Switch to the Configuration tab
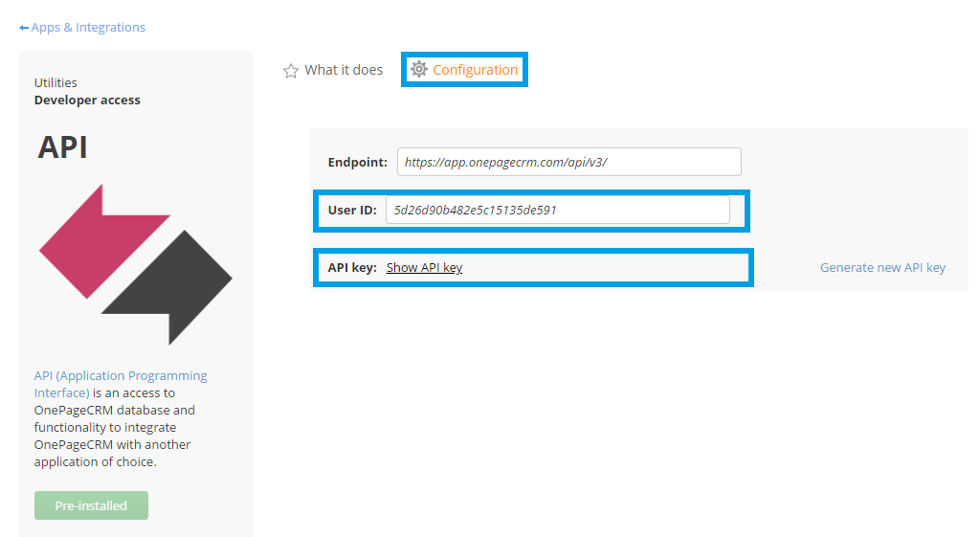Screen dimensions: 980x537 click(475, 70)
